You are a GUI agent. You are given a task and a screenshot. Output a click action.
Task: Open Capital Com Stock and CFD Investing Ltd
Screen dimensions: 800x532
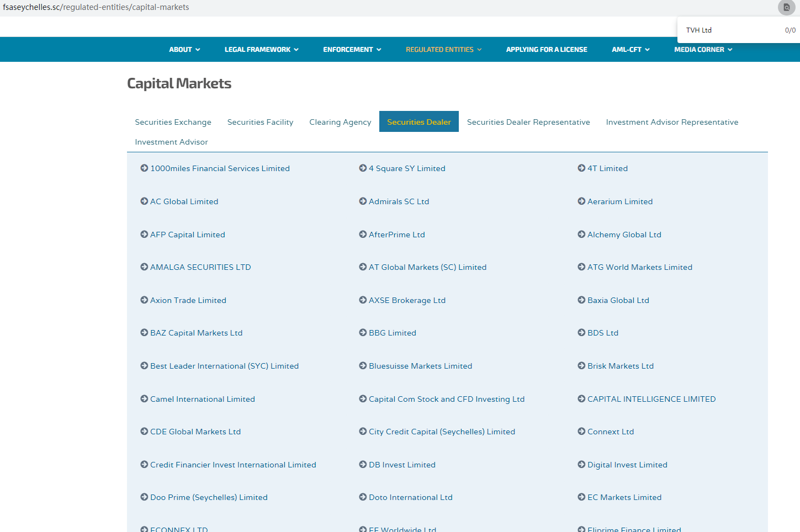coord(447,399)
